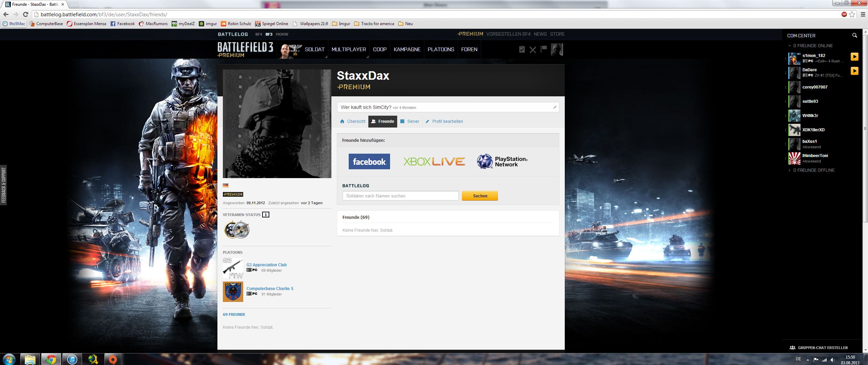
Task: Open the Chrome menu hamburger icon
Action: tap(863, 15)
